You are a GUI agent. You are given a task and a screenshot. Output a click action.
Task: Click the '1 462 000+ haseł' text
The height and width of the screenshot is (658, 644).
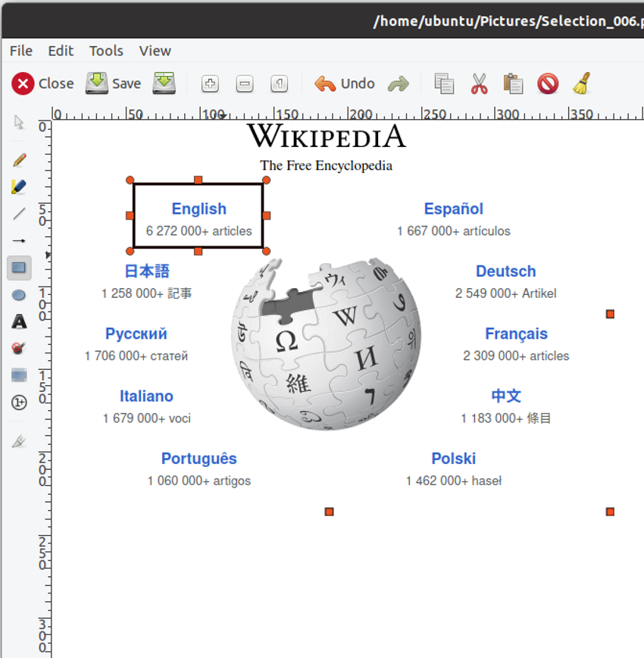[454, 481]
